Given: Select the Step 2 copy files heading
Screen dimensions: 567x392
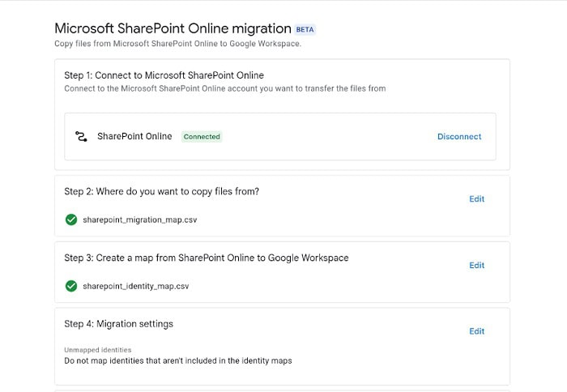Looking at the screenshot, I should [161, 191].
